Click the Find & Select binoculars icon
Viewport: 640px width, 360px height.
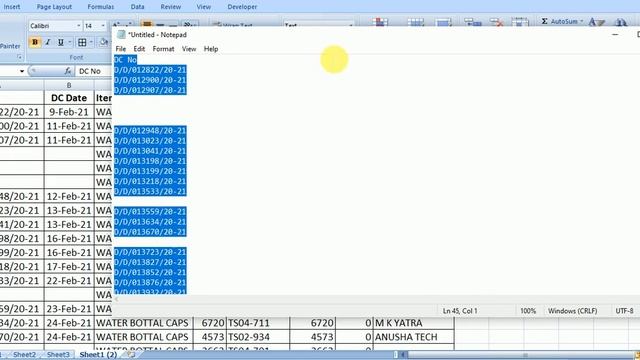pyautogui.click(x=621, y=22)
